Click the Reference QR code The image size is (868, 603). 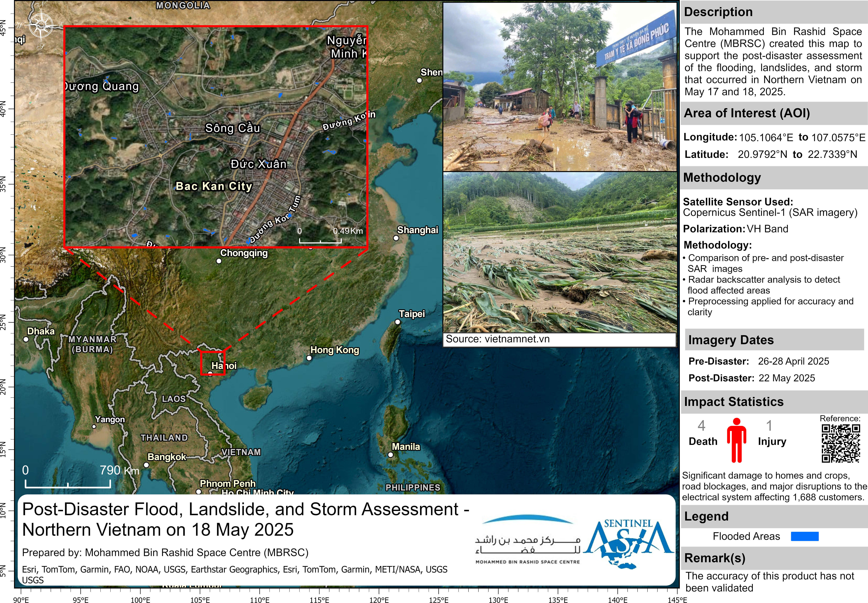click(x=841, y=443)
